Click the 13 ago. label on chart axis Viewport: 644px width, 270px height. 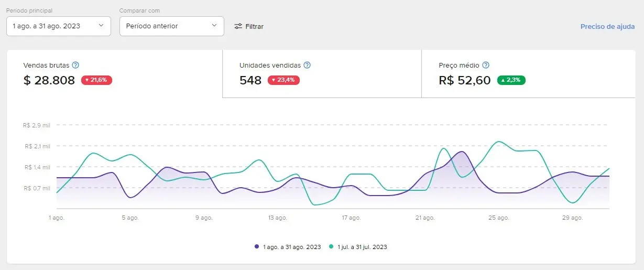[278, 218]
